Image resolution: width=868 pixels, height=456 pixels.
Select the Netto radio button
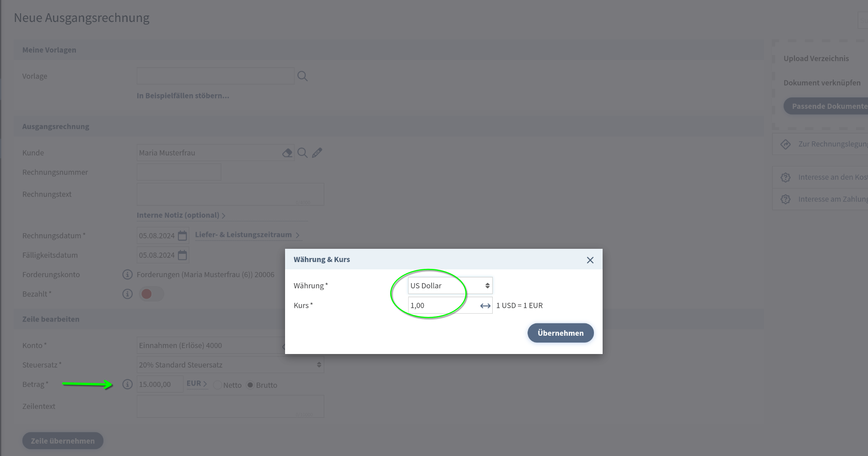(218, 385)
